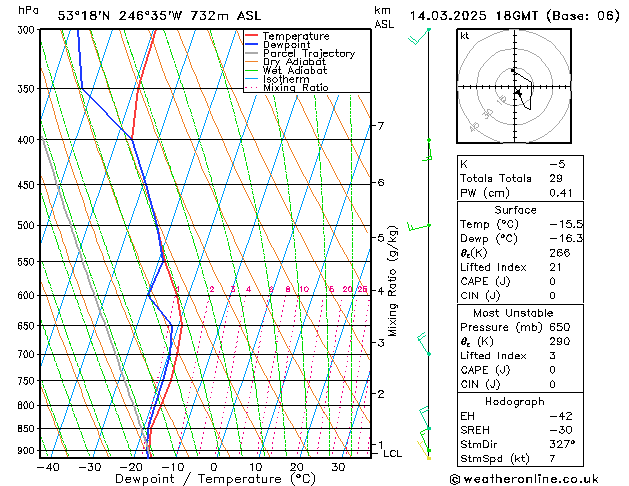Click the vertical Mixing Ratio (g/kg) axis title
The image size is (629, 486).
(x=392, y=281)
